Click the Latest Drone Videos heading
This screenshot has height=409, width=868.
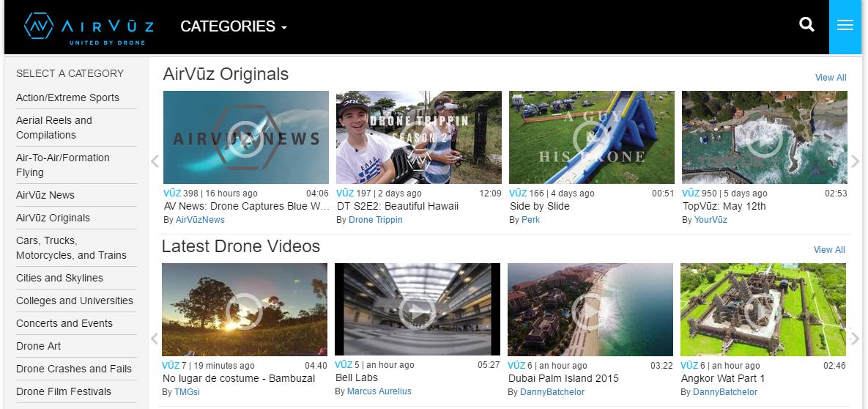(x=241, y=246)
